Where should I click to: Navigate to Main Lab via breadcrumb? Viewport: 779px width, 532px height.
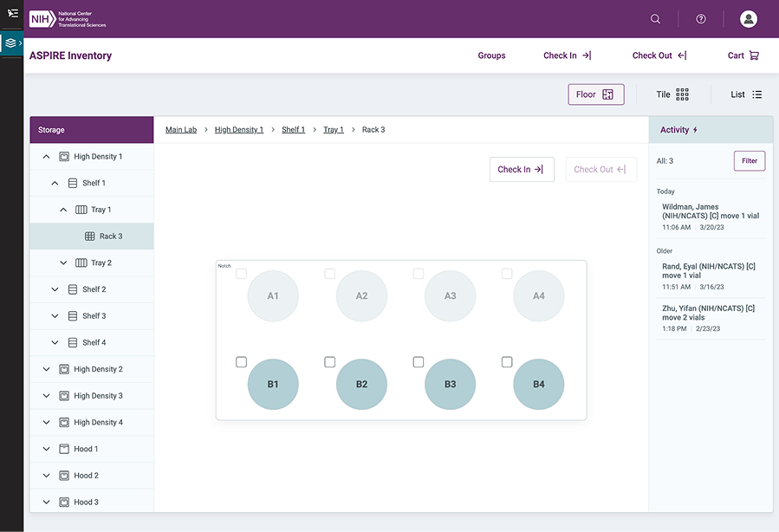coord(180,129)
